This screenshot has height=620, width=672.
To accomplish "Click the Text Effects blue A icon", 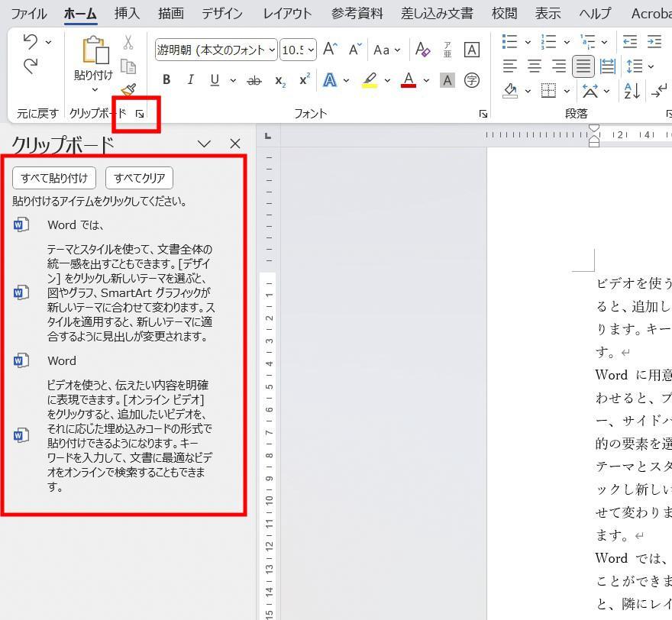I will click(330, 80).
